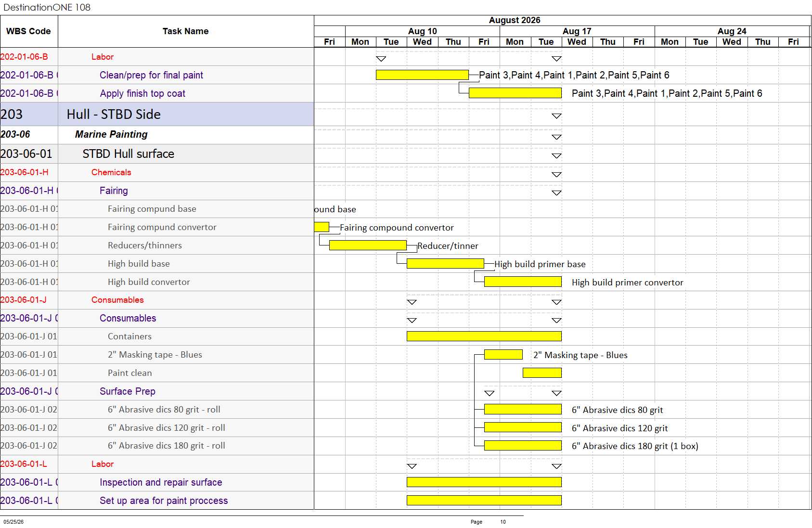The height and width of the screenshot is (528, 812).
Task: Click WBS code 203-06
Action: pyautogui.click(x=15, y=134)
